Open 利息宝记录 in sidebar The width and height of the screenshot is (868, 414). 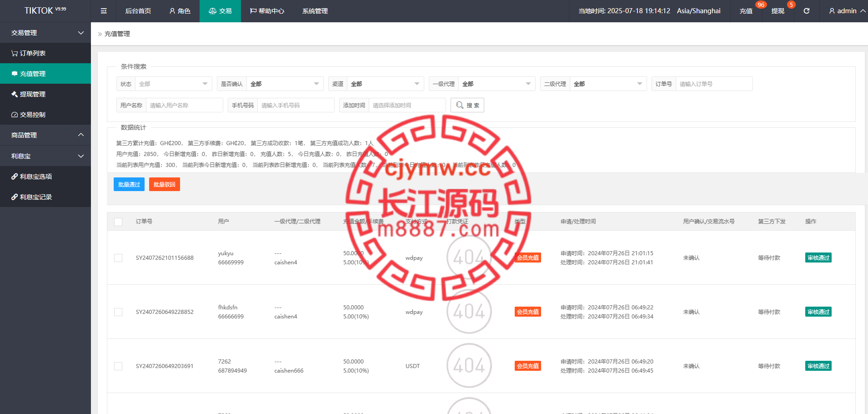click(45, 197)
